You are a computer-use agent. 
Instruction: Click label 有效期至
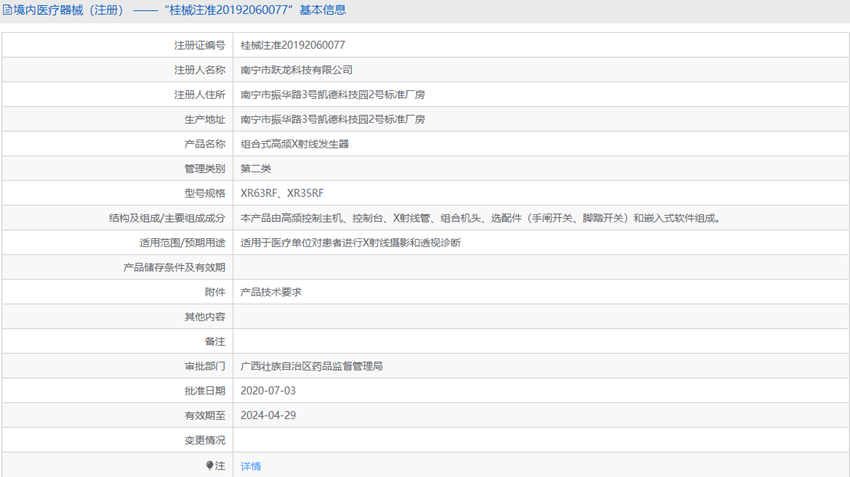[x=204, y=415]
